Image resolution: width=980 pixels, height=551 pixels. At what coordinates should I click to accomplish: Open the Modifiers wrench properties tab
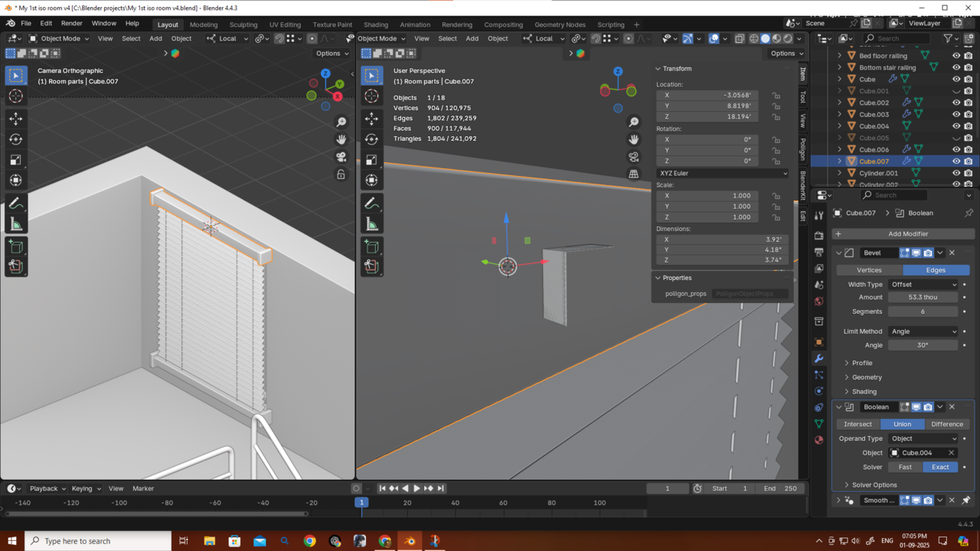818,358
